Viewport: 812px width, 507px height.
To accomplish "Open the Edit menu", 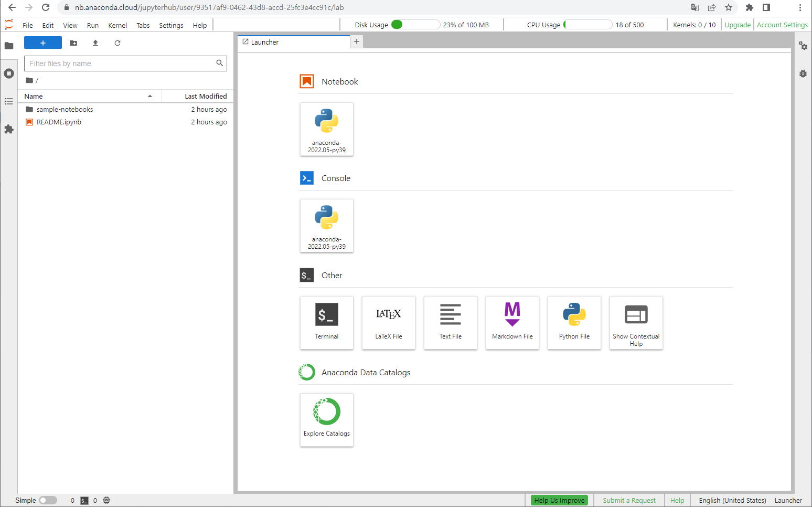I will (x=48, y=25).
